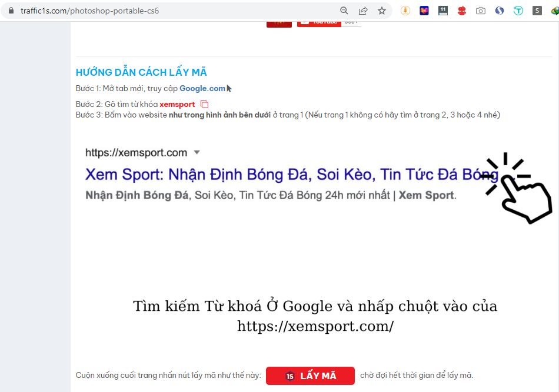Viewport: 559px width, 392px height.
Task: View site security via padlock icon
Action: 11,11
